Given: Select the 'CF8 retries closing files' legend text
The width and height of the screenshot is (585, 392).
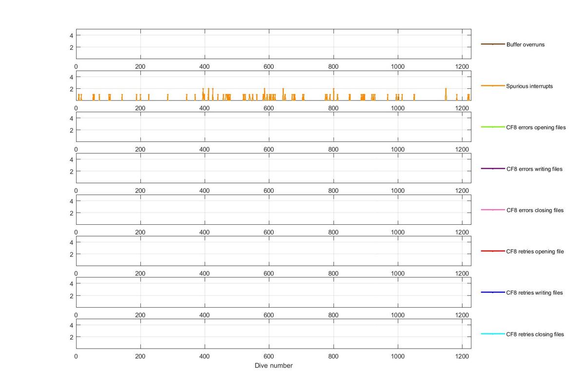Looking at the screenshot, I should (x=535, y=334).
